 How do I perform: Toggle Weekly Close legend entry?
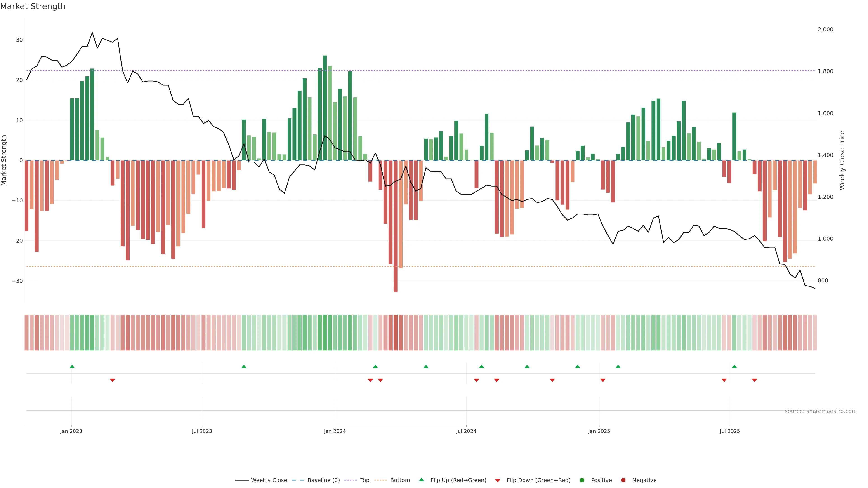269,480
